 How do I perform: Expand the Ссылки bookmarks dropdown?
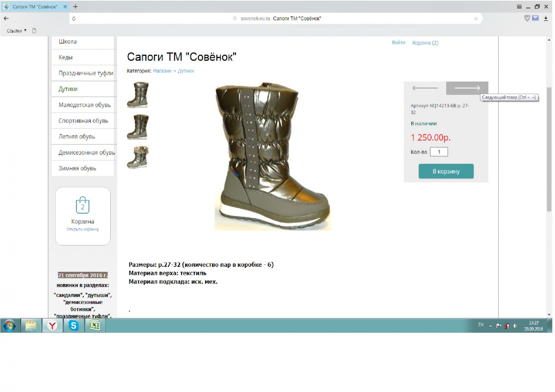(x=16, y=31)
